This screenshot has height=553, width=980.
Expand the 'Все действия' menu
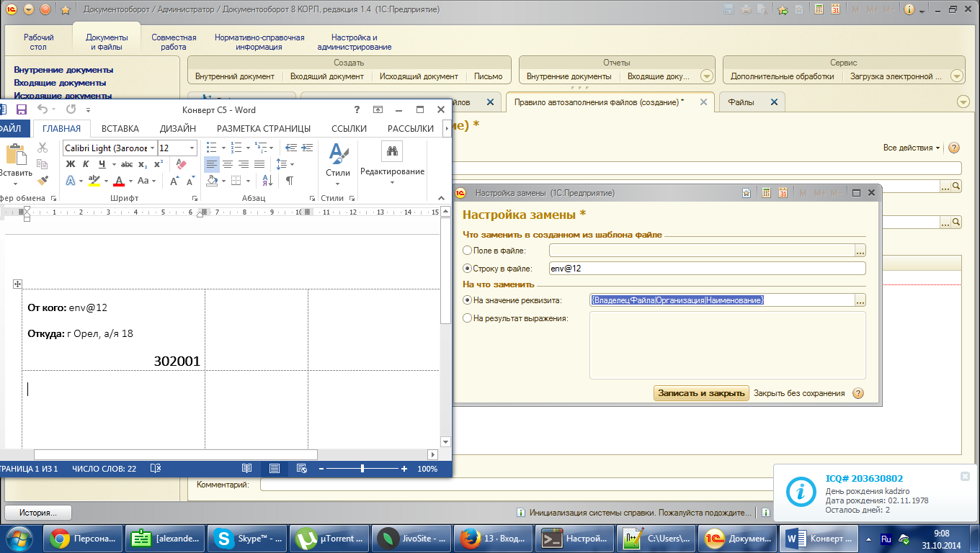tap(912, 148)
